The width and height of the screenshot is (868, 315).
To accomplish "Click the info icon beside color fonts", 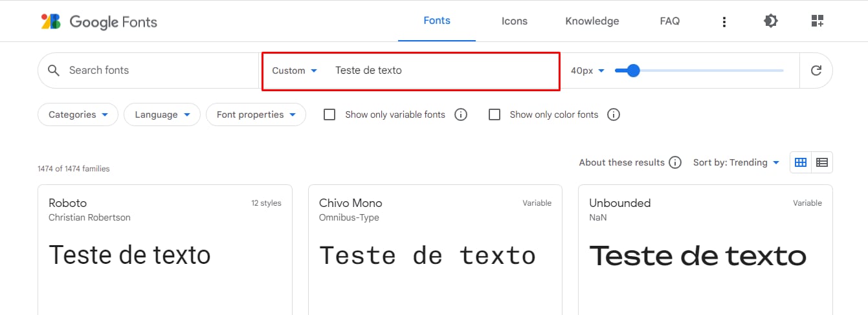I will (x=614, y=114).
